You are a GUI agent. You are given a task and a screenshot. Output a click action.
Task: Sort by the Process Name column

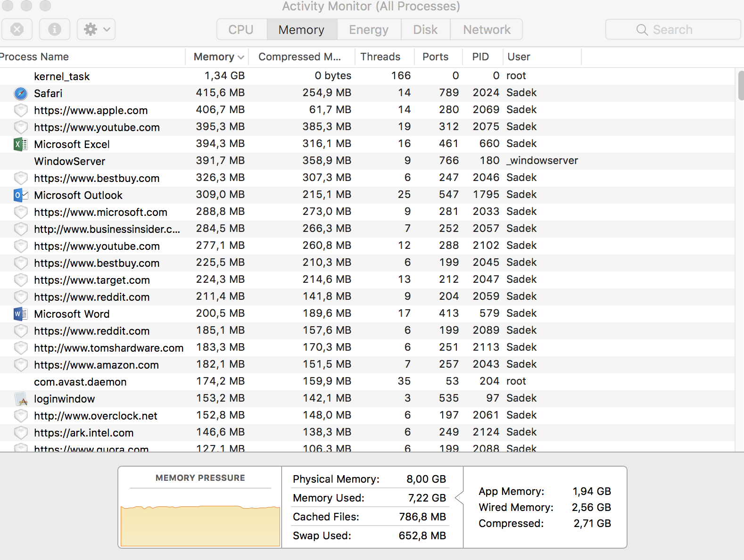[x=92, y=57]
